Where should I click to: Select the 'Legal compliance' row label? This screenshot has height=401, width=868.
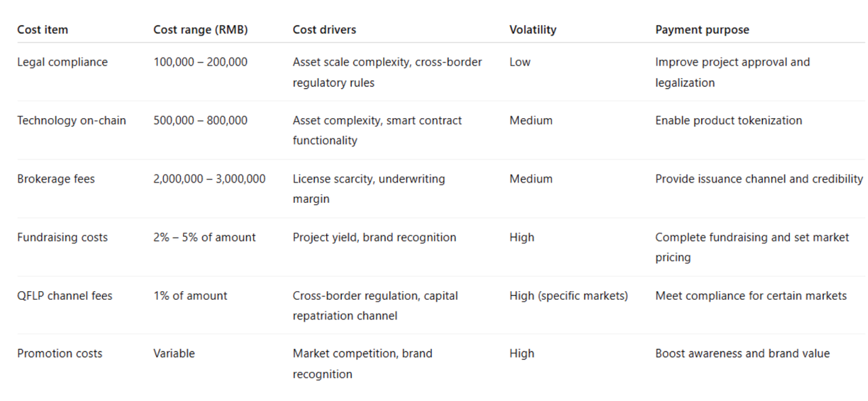(x=62, y=62)
